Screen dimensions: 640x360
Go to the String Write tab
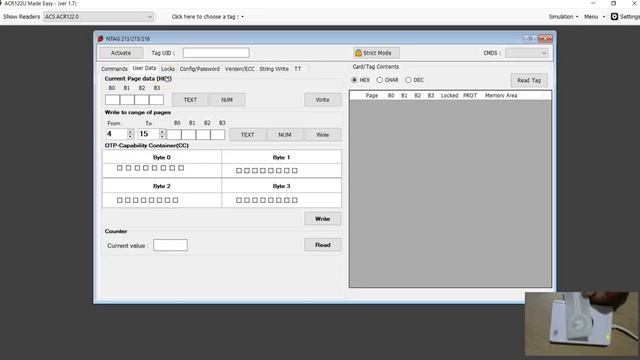[274, 69]
